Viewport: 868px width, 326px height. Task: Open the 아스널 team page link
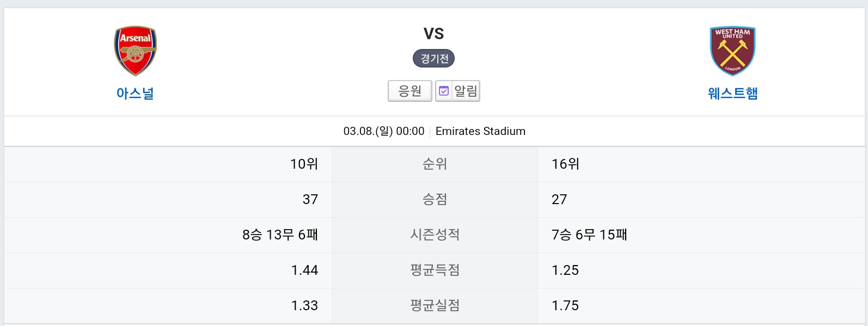click(135, 94)
